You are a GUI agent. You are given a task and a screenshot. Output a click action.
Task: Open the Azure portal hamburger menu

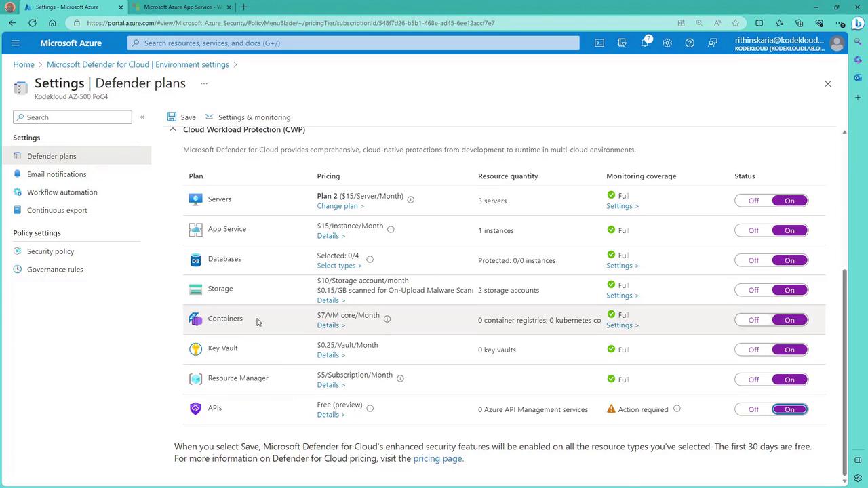[x=16, y=43]
